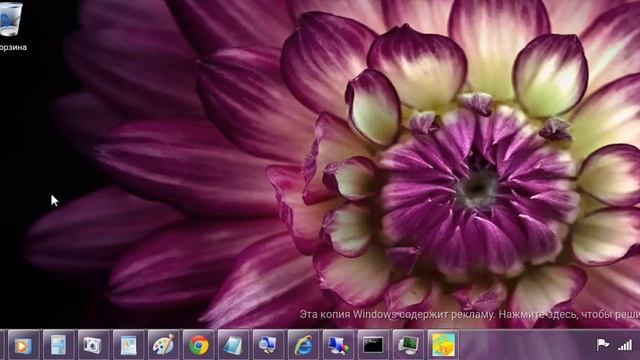Open the Calculator from the taskbar
This screenshot has height=360, width=640.
coord(58,345)
